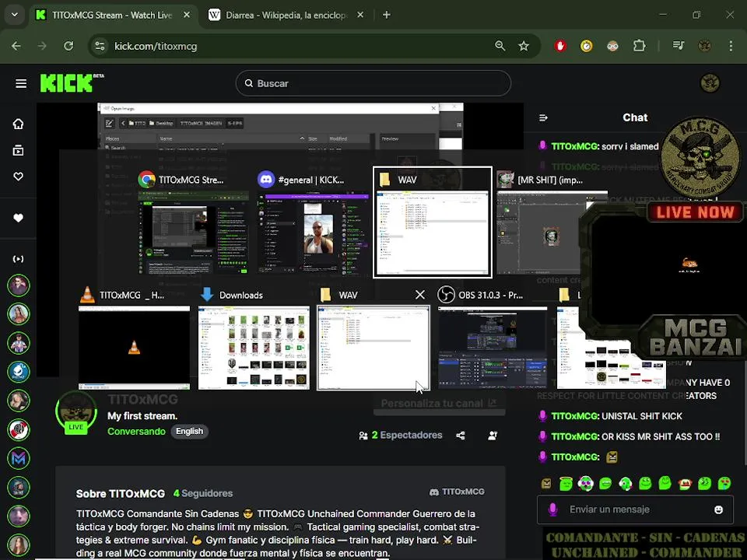Switch to TITOxMCG Stre... Chrome window thumbnail

pyautogui.click(x=194, y=222)
